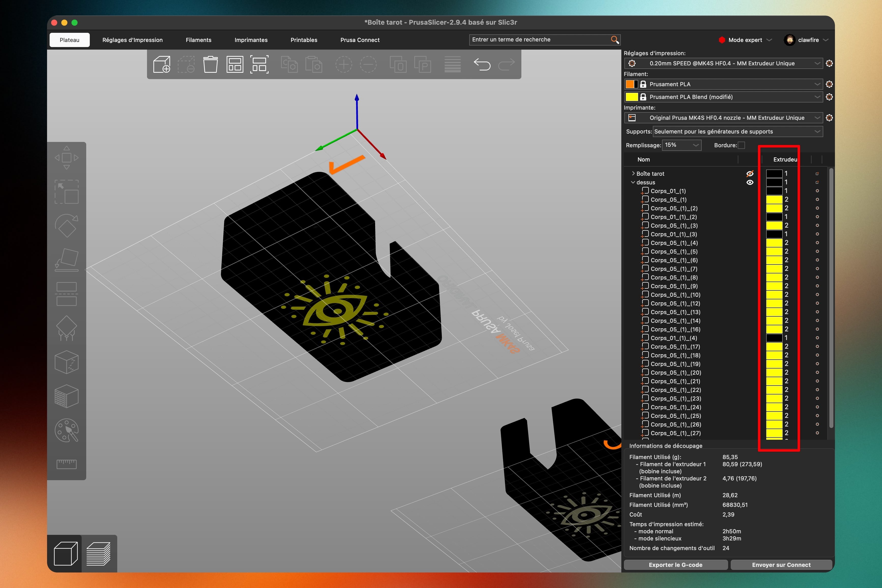
Task: Switch to layers preview view icon
Action: 99,553
